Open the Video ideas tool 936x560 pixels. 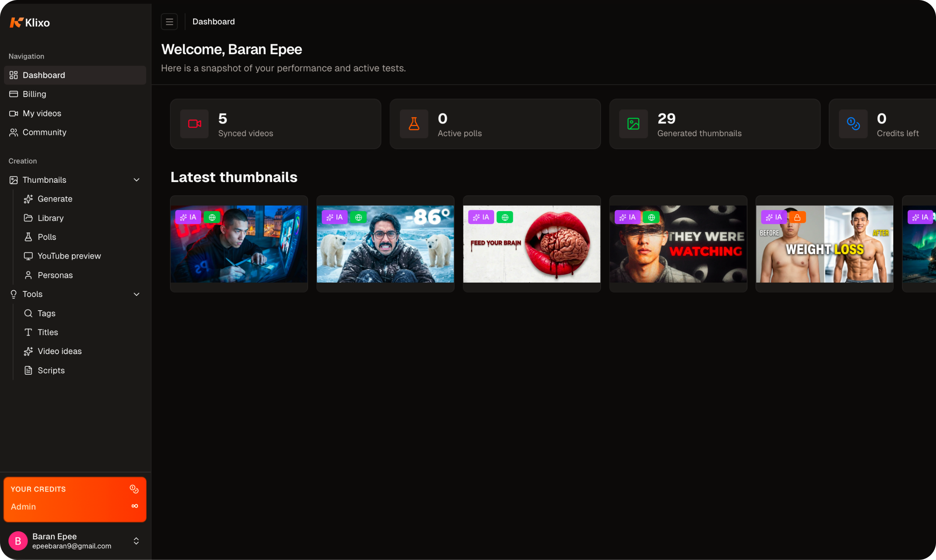(x=59, y=351)
